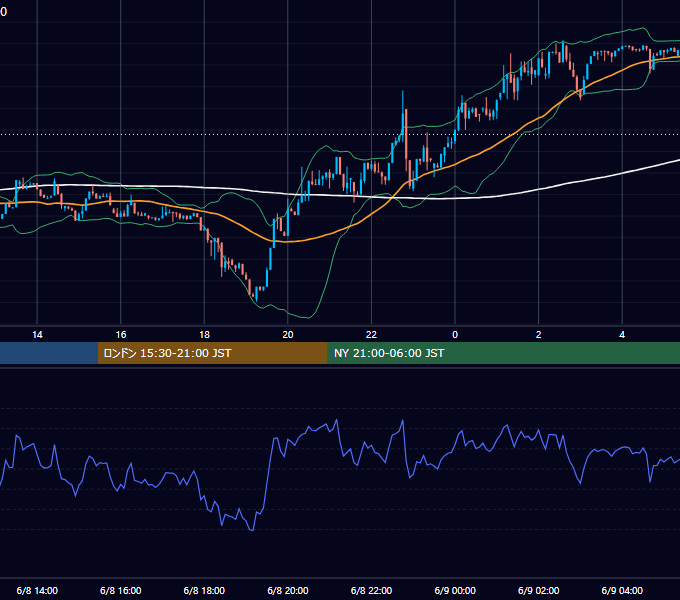Viewport: 680px width, 600px height.
Task: Select the 6/9 00:00 date label
Action: point(455,590)
